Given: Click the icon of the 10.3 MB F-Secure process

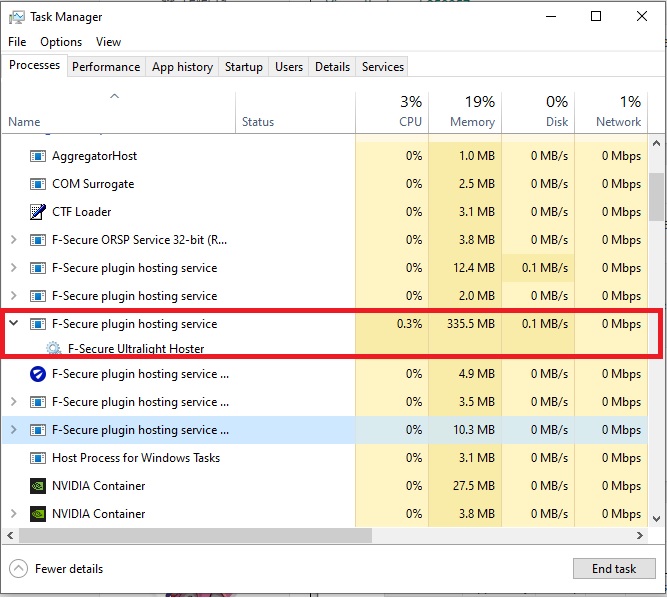Looking at the screenshot, I should click(38, 430).
